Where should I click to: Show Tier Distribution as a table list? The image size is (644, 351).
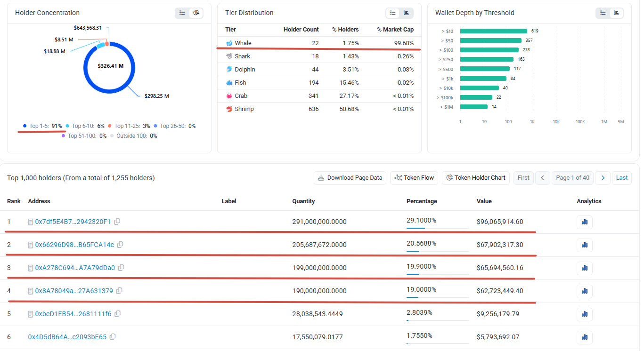(x=392, y=13)
